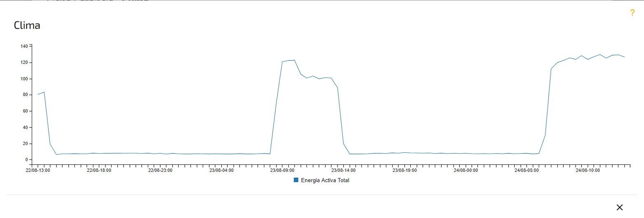Click the 20 value on the y-axis

(25, 144)
